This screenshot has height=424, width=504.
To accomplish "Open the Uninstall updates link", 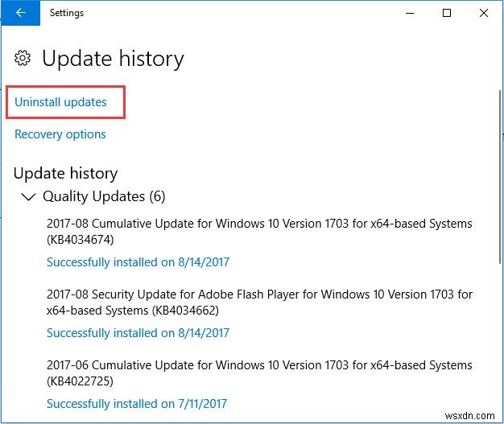I will click(x=60, y=102).
